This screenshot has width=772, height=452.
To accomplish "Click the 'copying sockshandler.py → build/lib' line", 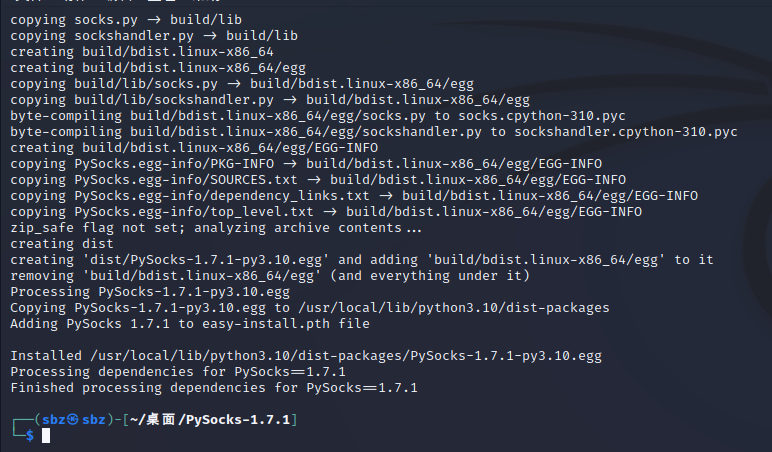I will [154, 36].
